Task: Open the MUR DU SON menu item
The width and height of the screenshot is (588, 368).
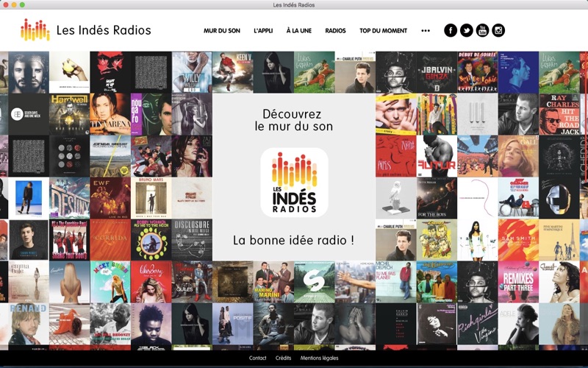Action: coord(222,31)
